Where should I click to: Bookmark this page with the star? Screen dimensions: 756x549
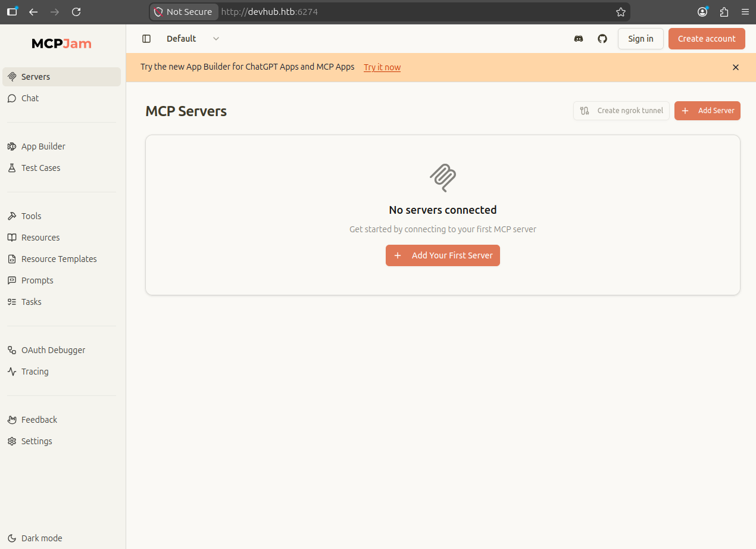621,12
